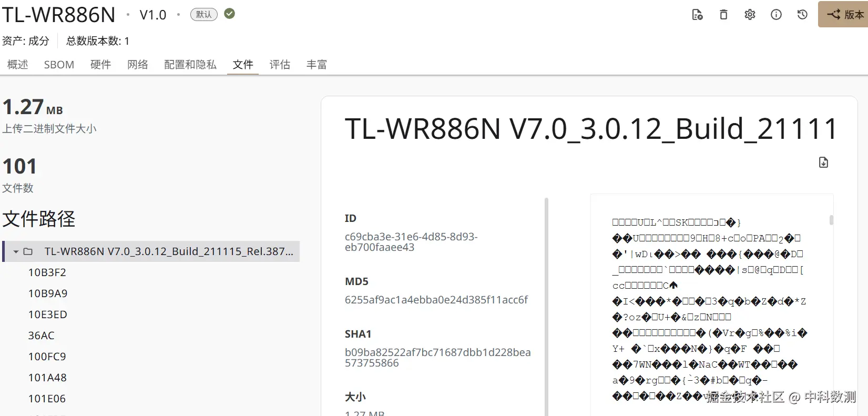The image size is (868, 416).
Task: Click the details panel vertical scrollbar
Action: [547, 307]
